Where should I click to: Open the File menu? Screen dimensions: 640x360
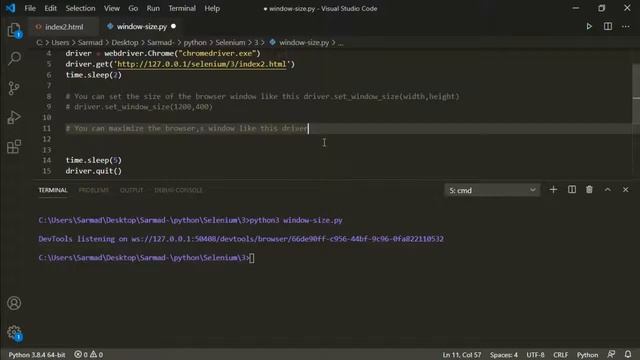30,8
